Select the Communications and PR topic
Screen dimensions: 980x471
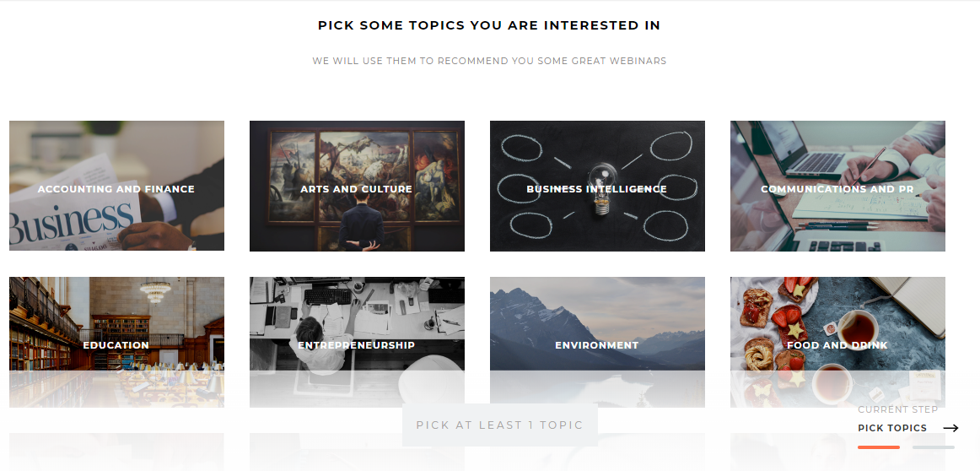[x=837, y=186]
